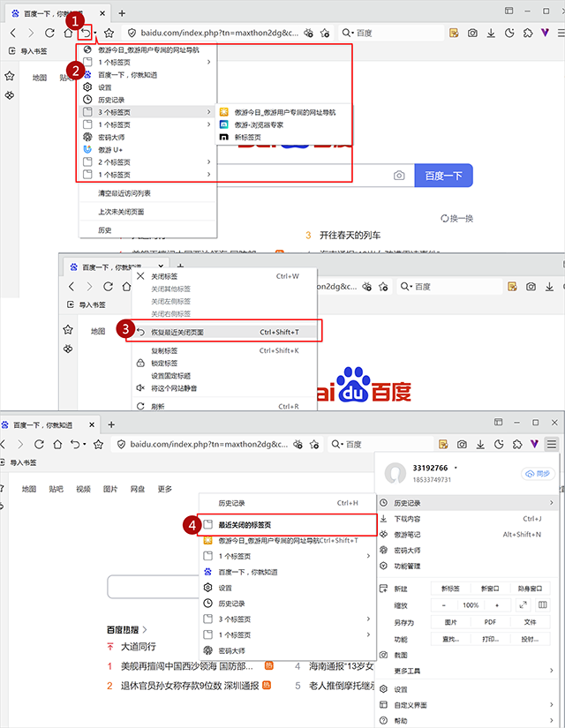Click the zoom plus button in main menu

tap(497, 605)
